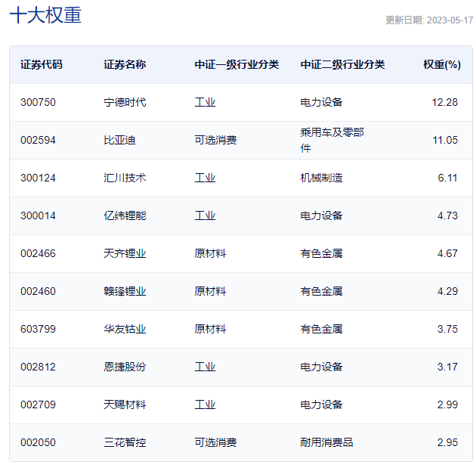Viewport: 476px width, 468px height.
Task: Click the name 亿纬锂能
Action: (125, 216)
